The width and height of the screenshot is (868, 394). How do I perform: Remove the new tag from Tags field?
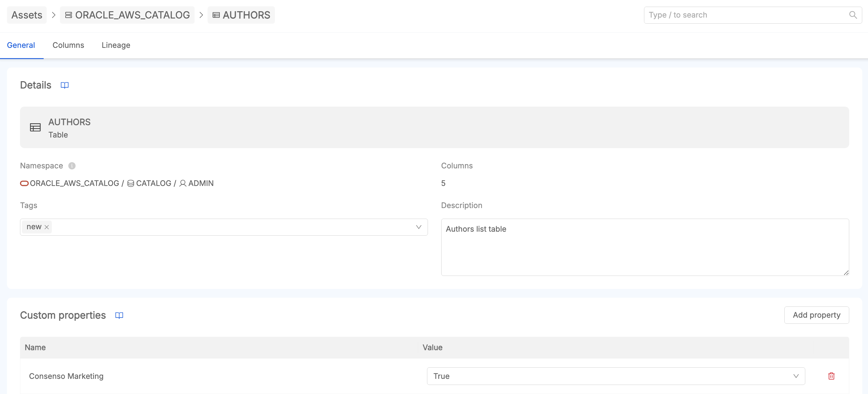[47, 226]
